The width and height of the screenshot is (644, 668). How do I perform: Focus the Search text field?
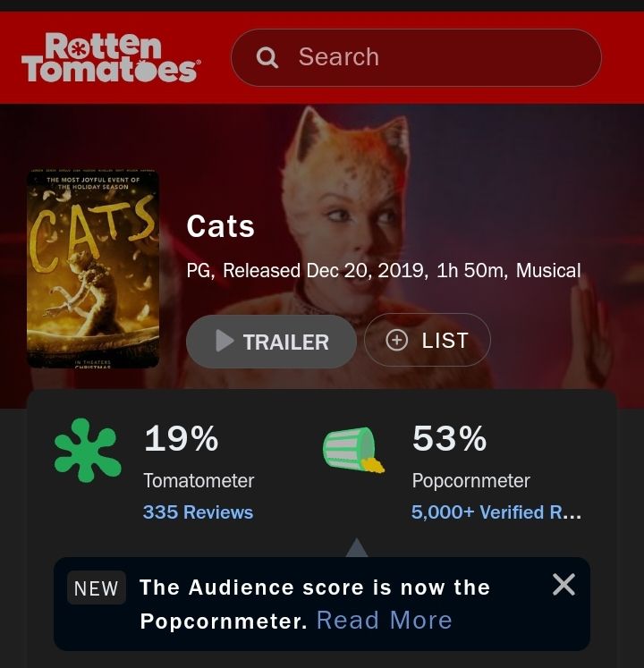pos(416,57)
